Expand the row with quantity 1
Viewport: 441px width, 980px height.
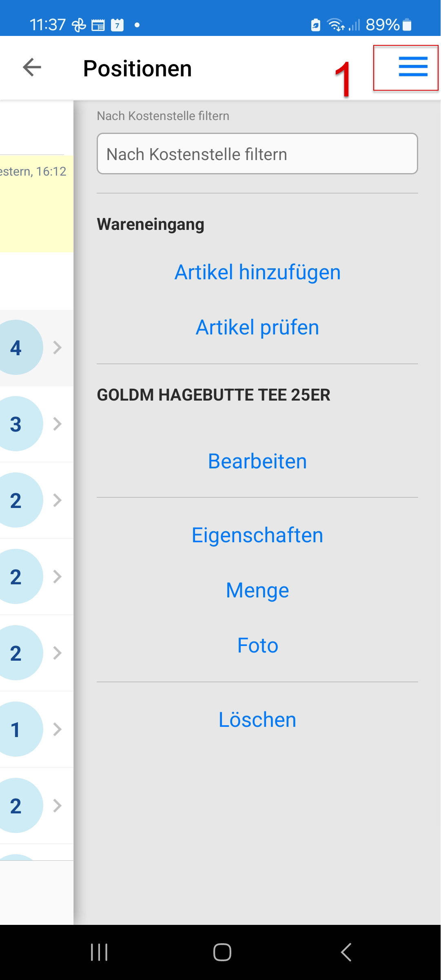tap(58, 729)
